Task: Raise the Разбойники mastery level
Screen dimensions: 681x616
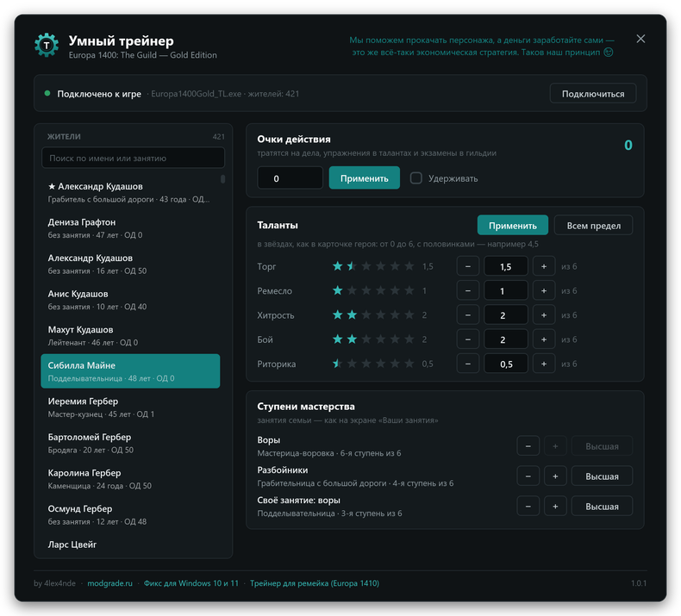Action: tap(555, 476)
